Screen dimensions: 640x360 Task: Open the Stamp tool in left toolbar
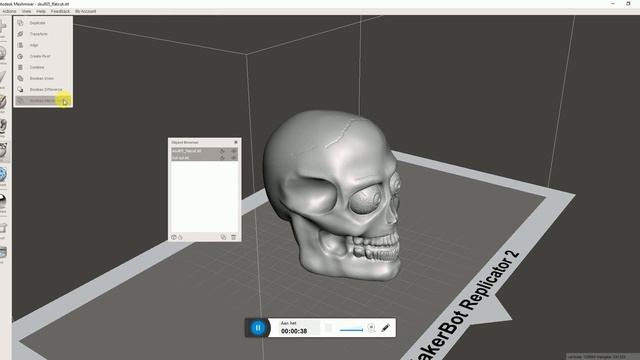(3, 127)
